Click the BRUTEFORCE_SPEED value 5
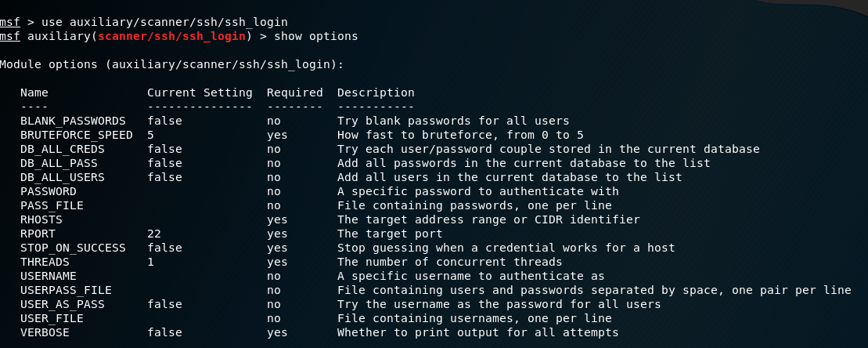The width and height of the screenshot is (868, 348). tap(150, 135)
